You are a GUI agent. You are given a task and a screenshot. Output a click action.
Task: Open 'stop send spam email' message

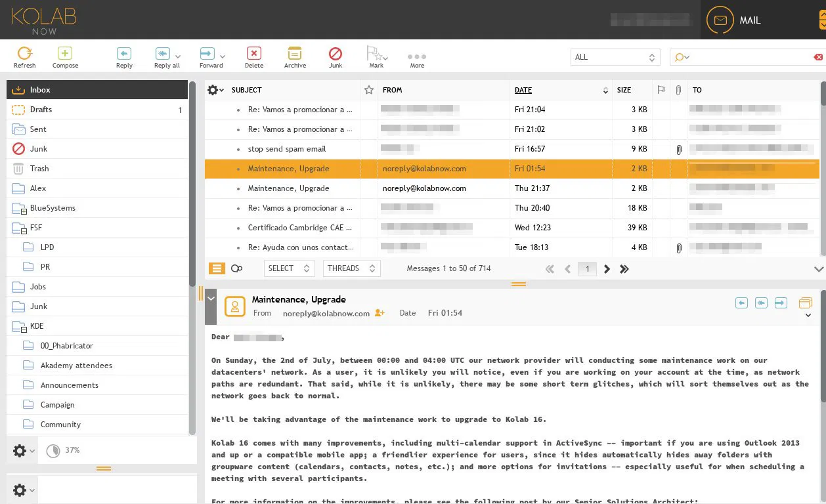pyautogui.click(x=512, y=149)
